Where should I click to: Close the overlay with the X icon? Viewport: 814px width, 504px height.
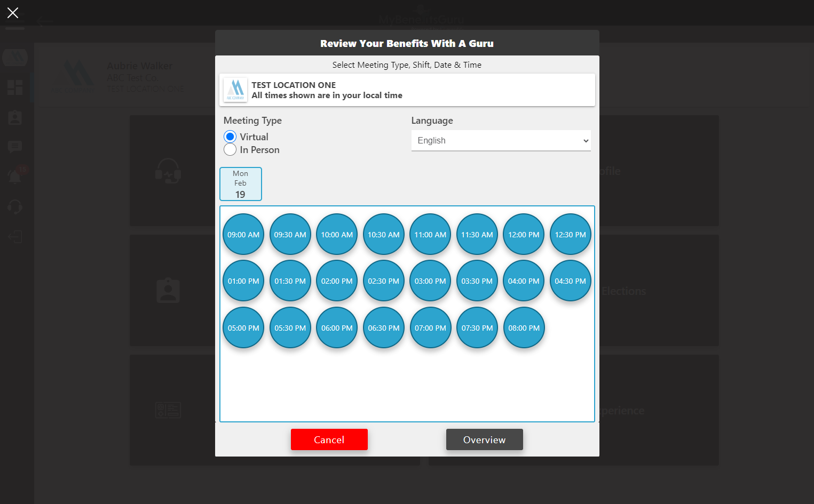(x=13, y=13)
